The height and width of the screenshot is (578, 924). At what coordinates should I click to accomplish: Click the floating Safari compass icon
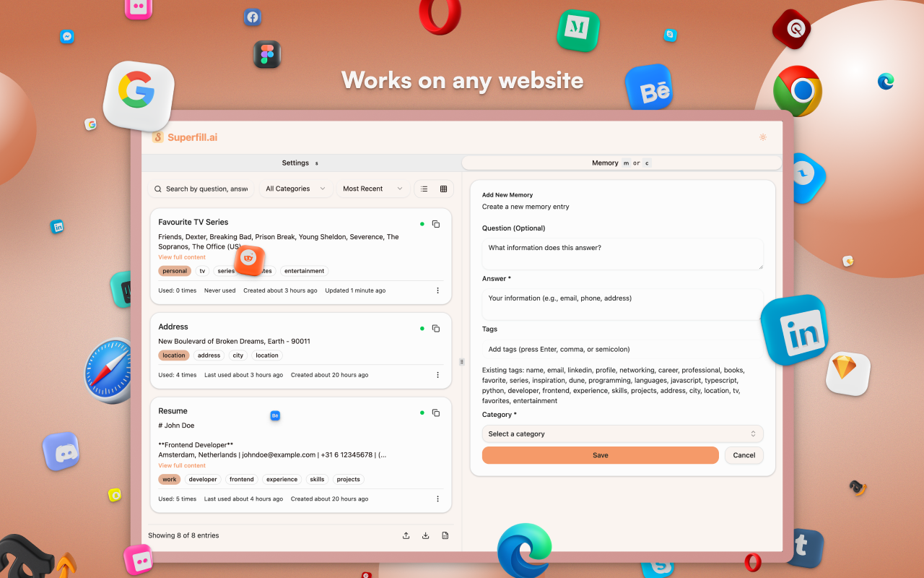tap(110, 371)
